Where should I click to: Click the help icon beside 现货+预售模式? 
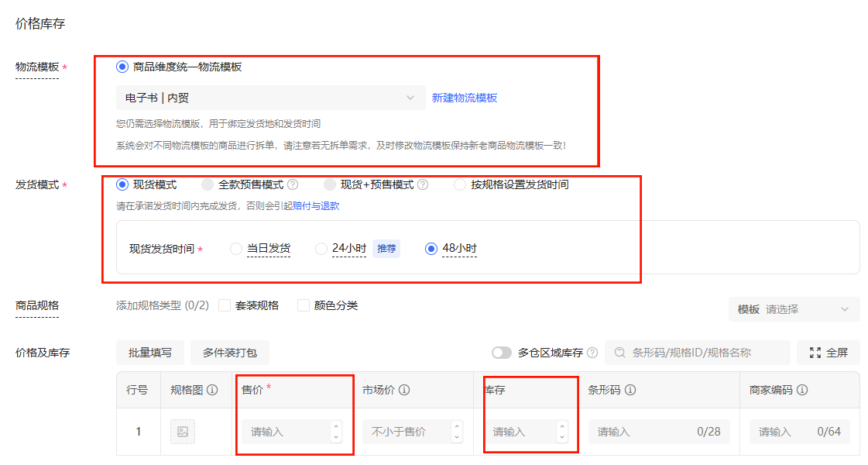[423, 185]
